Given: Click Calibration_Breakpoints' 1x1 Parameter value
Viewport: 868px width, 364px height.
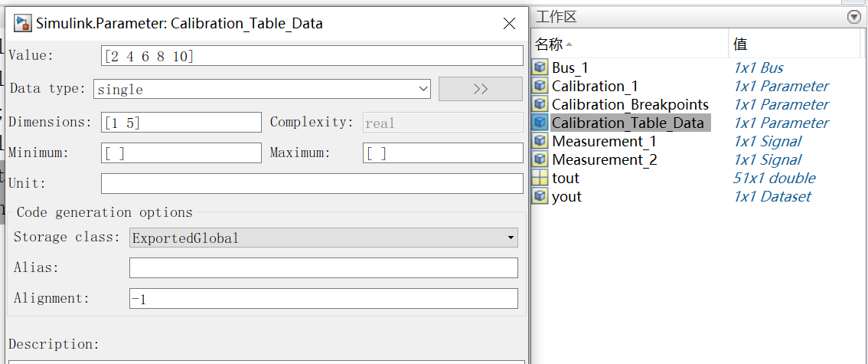Looking at the screenshot, I should point(781,104).
